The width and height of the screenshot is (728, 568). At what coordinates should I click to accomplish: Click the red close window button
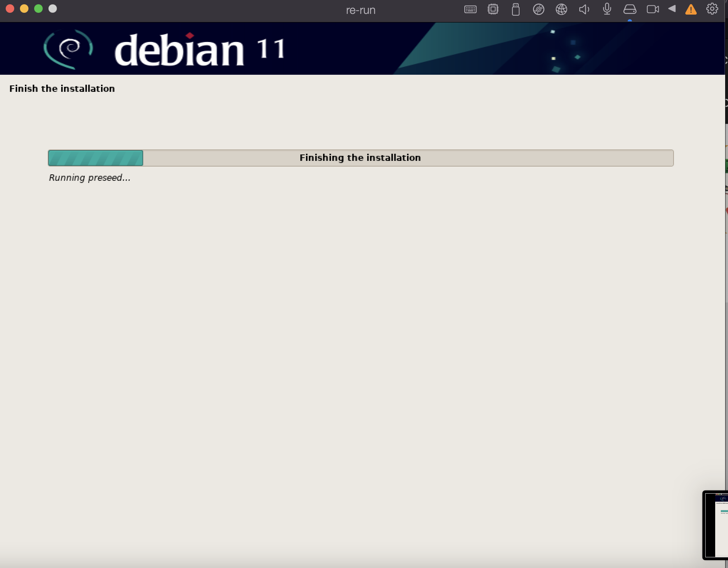[x=10, y=9]
